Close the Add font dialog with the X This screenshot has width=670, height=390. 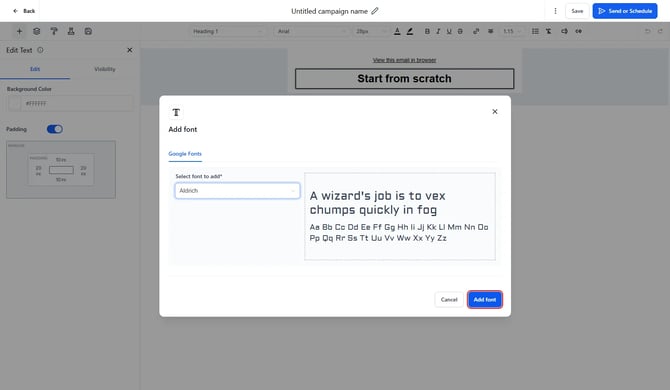point(495,111)
